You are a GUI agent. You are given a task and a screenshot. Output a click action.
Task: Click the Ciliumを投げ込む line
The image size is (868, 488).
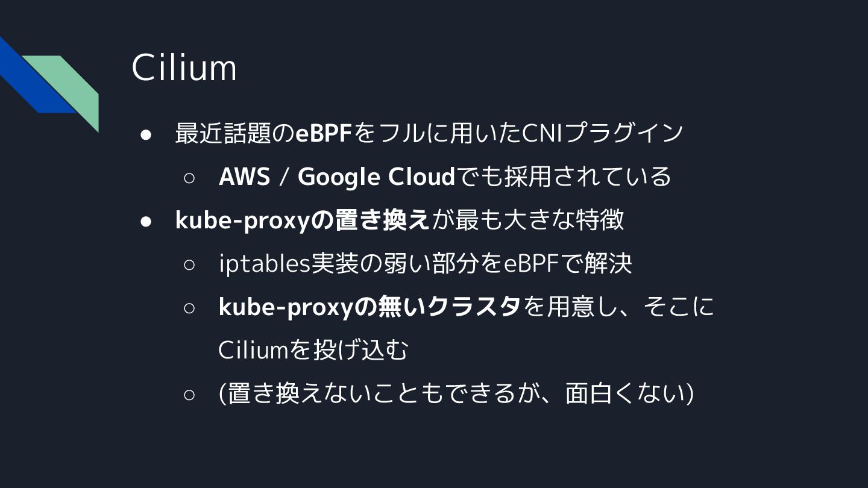click(x=313, y=350)
